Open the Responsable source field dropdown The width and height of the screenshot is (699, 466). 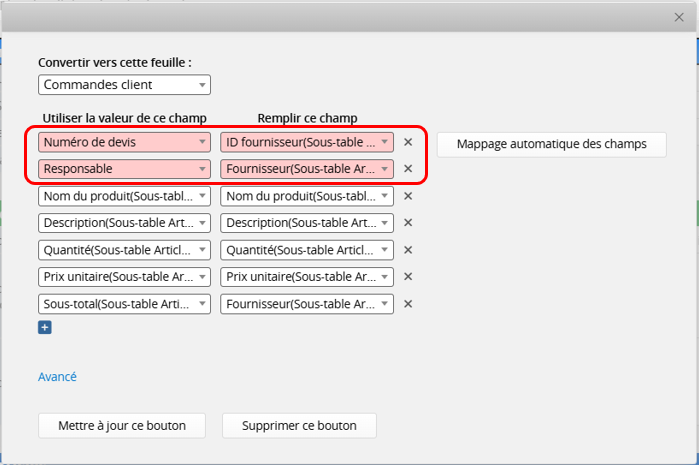tap(124, 169)
